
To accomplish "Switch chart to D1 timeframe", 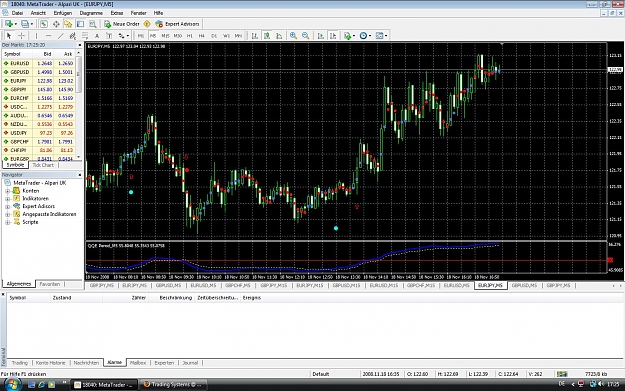I will click(214, 36).
